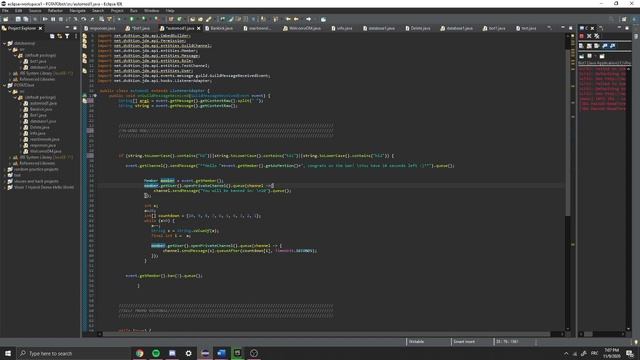Click Collapse All in Project Explorer
Image resolution: width=640 pixels, height=360 pixels.
52,36
